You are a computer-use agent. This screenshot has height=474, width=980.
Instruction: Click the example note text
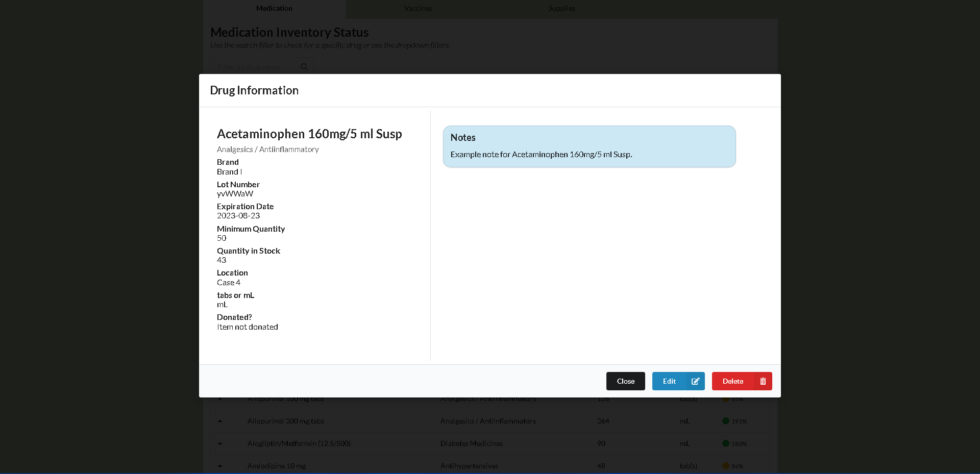541,155
